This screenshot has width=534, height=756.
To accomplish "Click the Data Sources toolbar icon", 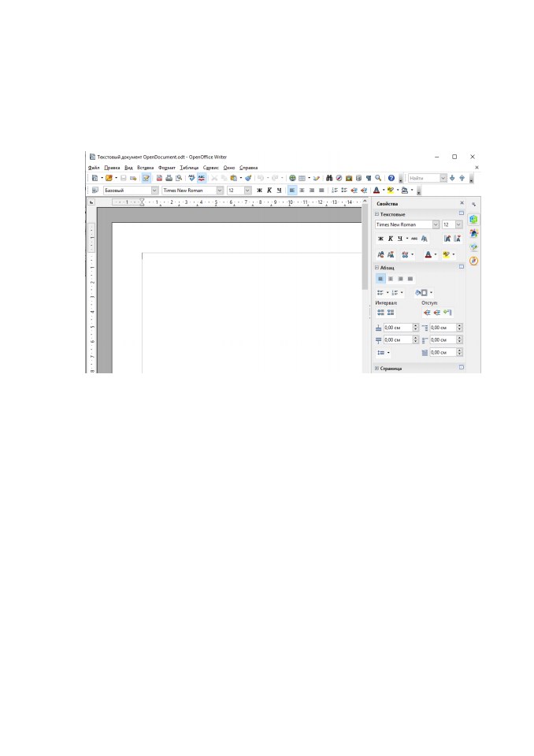I will [x=358, y=179].
